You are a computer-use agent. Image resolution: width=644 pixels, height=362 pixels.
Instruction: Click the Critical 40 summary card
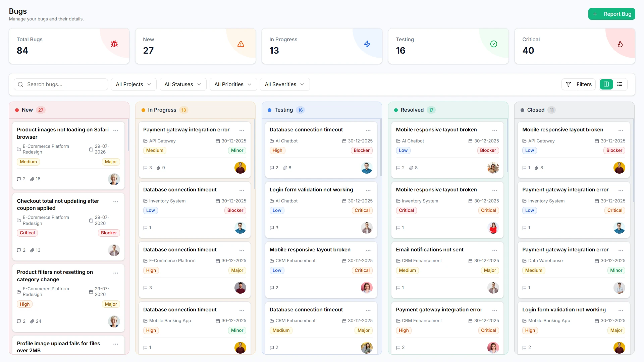pos(575,46)
